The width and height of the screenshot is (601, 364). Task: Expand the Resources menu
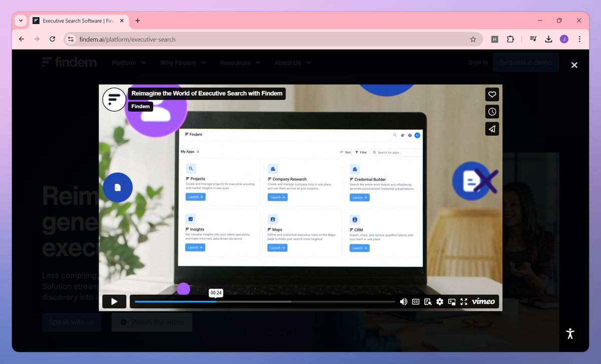pos(240,63)
